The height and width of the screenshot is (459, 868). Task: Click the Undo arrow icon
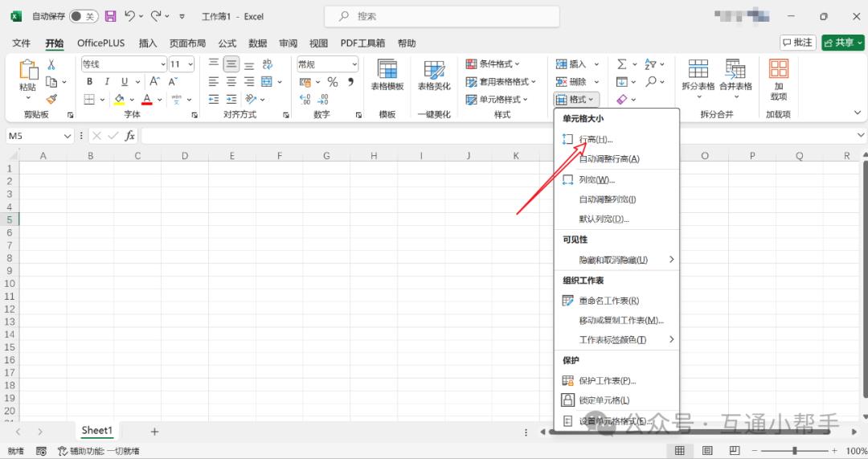129,16
